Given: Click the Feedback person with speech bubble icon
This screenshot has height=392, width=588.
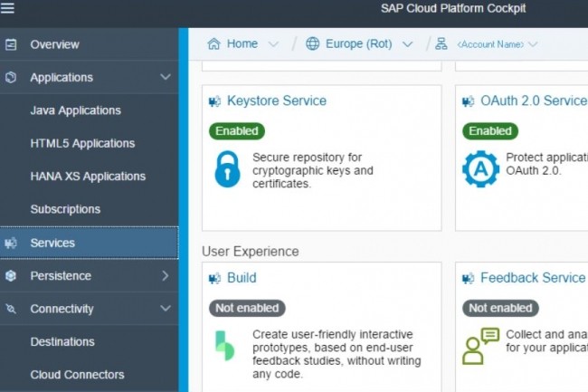Looking at the screenshot, I should tap(480, 346).
